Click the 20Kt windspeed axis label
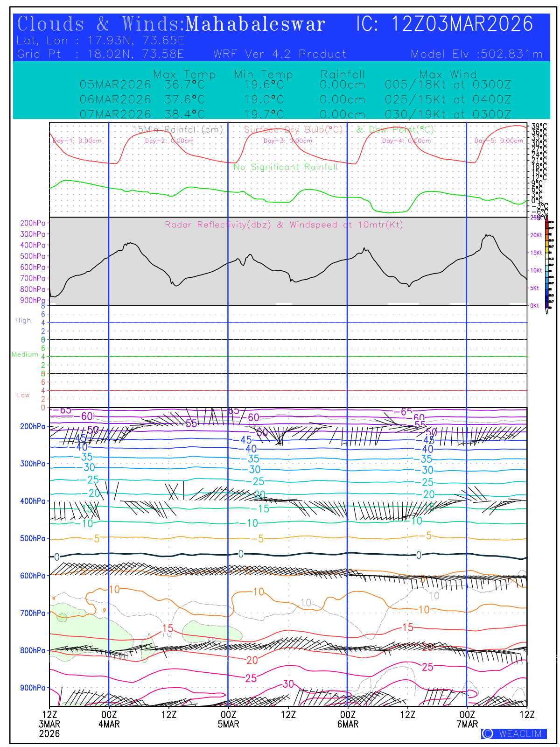The image size is (560, 747). [x=536, y=235]
